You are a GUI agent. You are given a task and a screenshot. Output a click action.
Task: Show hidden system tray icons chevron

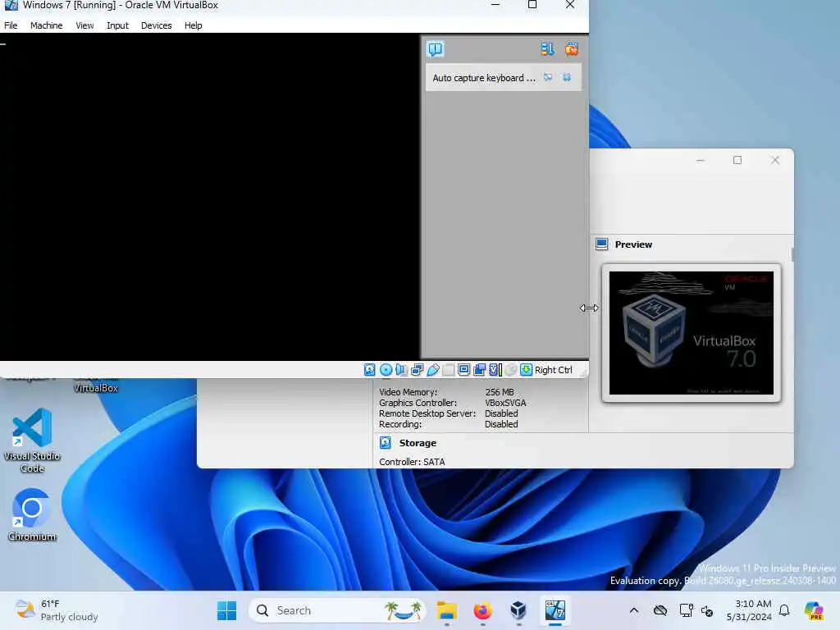pyautogui.click(x=634, y=610)
